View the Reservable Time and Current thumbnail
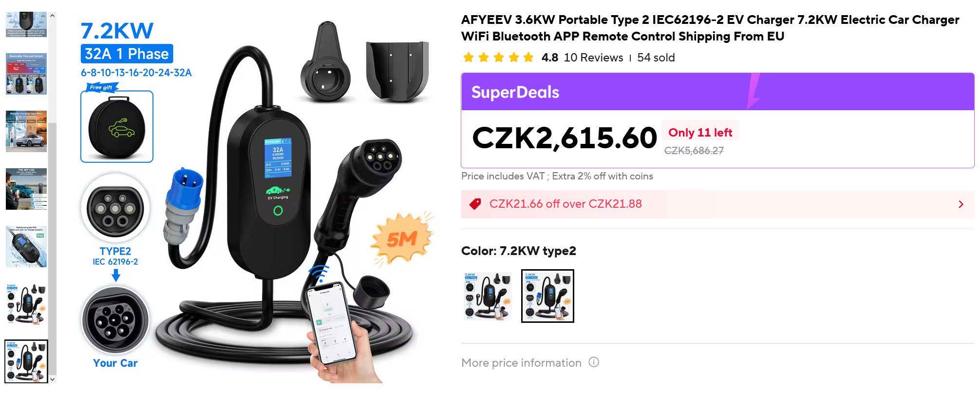980x395 pixels. tap(26, 74)
